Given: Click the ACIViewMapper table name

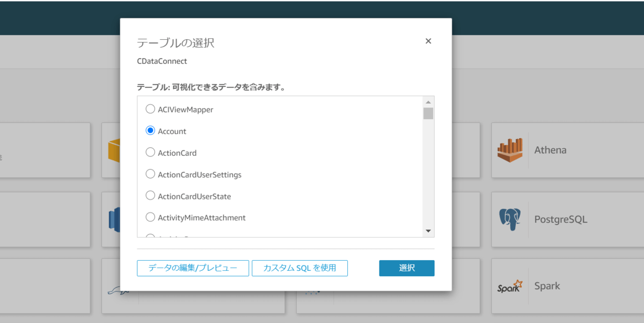Looking at the screenshot, I should pyautogui.click(x=185, y=110).
